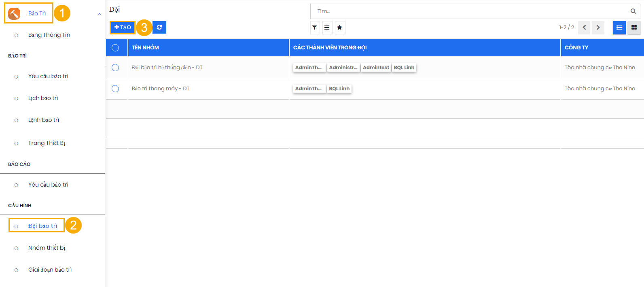Click AdminTh... tag in elevator team row
Screen dimensions: 644x287
[309, 89]
